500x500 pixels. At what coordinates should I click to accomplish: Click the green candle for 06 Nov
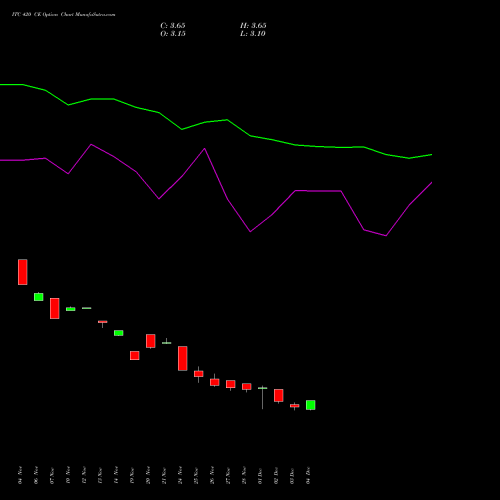click(39, 297)
